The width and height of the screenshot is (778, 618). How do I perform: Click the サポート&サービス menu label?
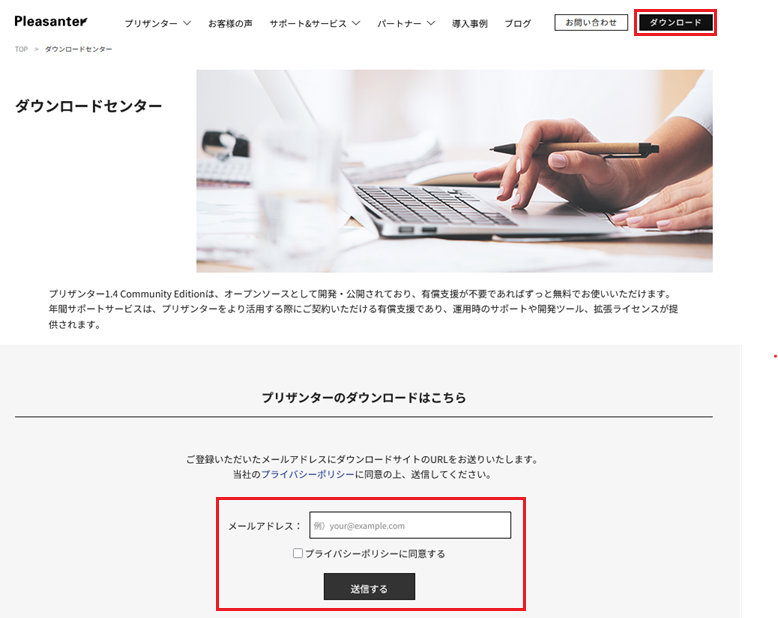(x=308, y=23)
